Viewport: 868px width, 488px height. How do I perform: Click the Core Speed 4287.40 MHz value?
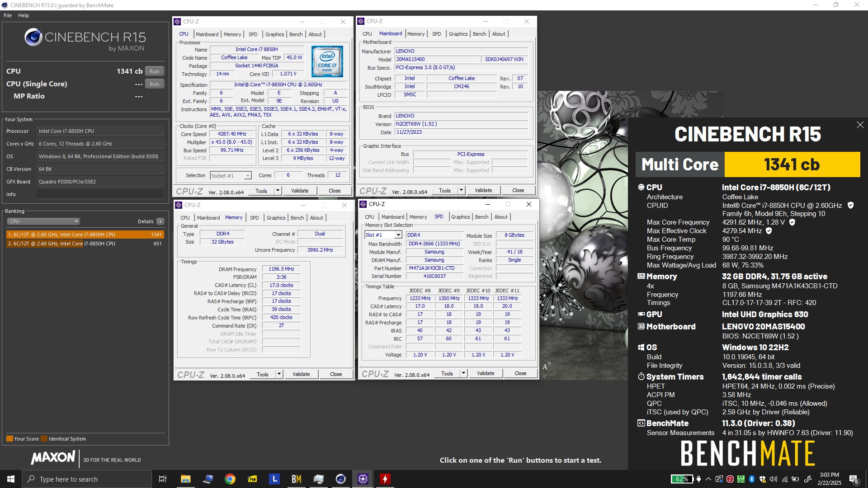point(232,134)
